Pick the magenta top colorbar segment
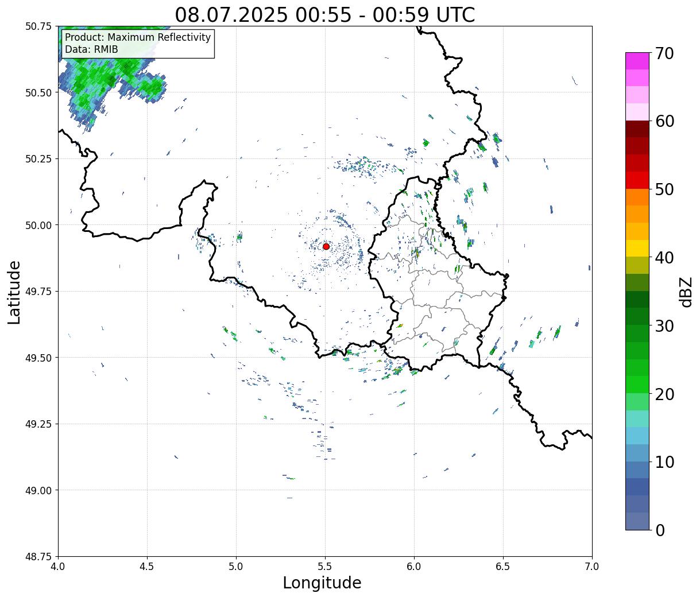Image resolution: width=700 pixels, height=597 pixels. tap(637, 61)
